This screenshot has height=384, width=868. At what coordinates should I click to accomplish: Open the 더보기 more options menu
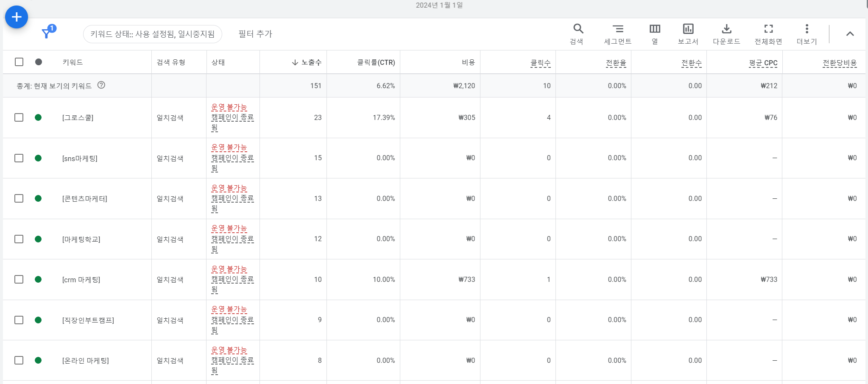[x=807, y=34]
